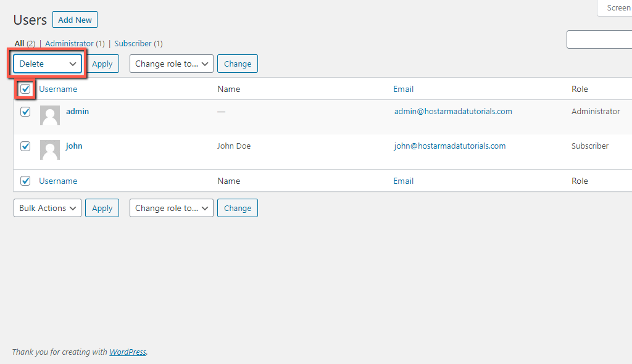Click the top Change button
Viewport: 632px width, 364px height.
pos(238,64)
